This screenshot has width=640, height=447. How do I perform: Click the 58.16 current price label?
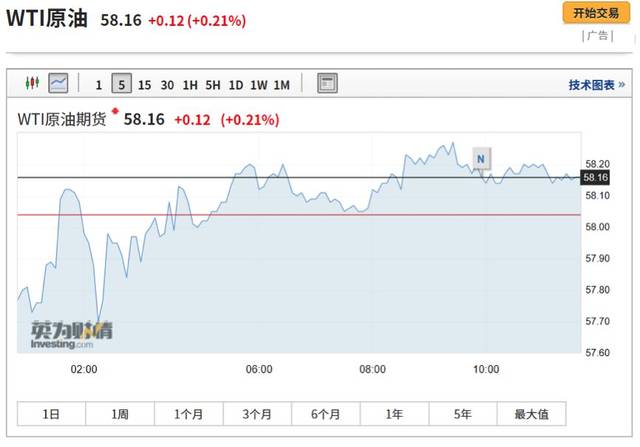[x=596, y=177]
